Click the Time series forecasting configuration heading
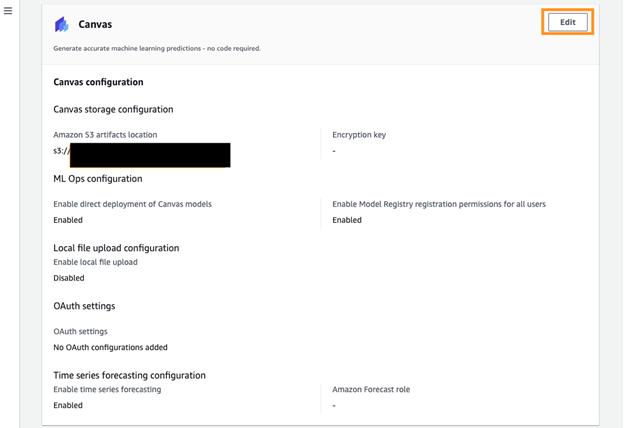Image resolution: width=624 pixels, height=428 pixels. (x=129, y=375)
